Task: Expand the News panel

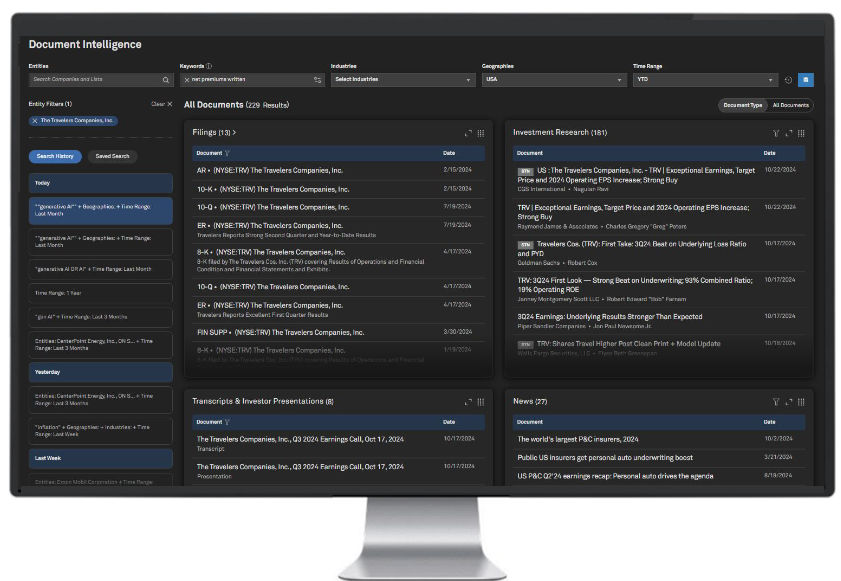Action: (788, 402)
